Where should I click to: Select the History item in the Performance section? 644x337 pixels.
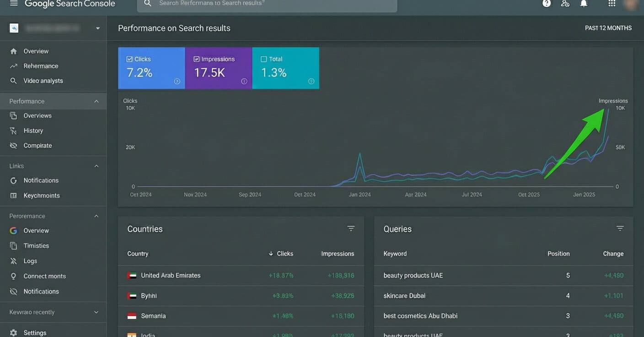33,130
